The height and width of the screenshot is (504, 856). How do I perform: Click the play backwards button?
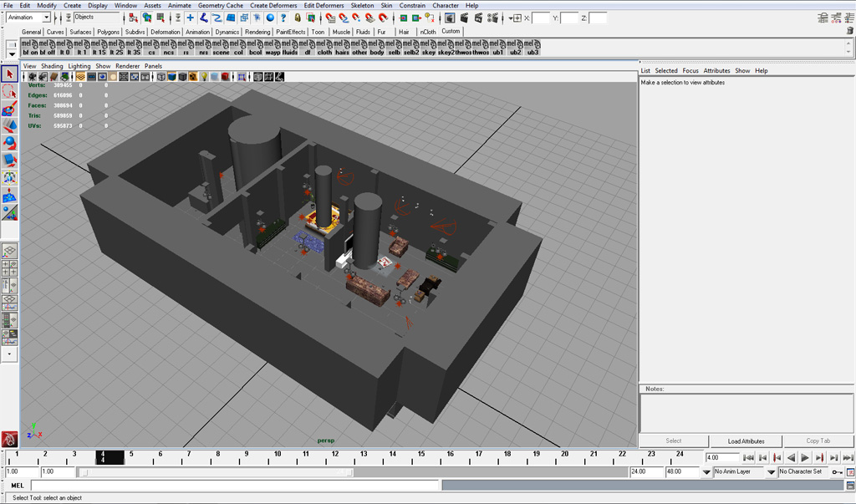pos(791,457)
